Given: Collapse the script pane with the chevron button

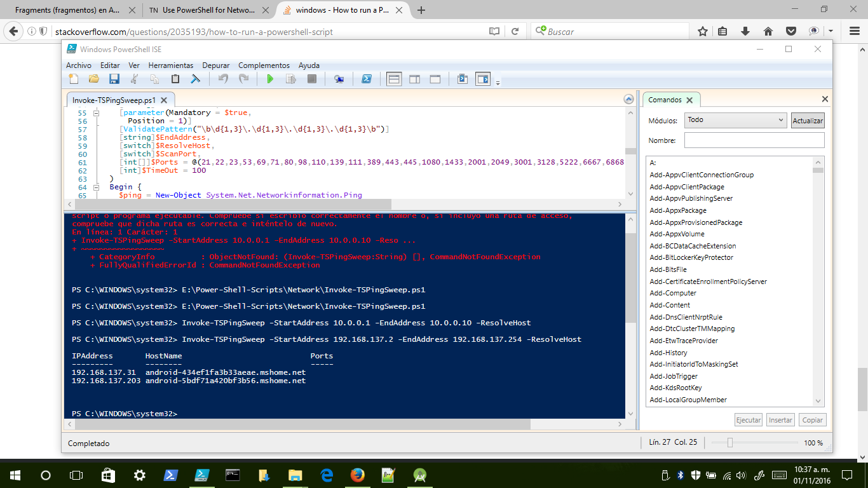Looking at the screenshot, I should (628, 99).
